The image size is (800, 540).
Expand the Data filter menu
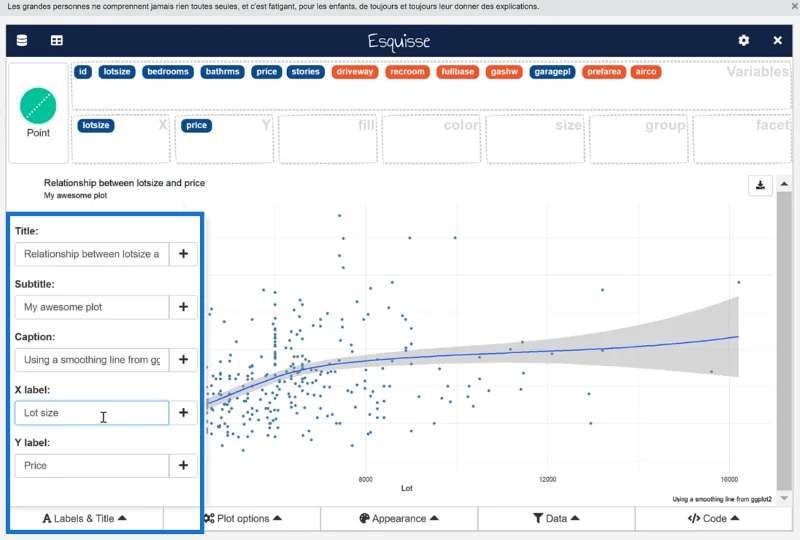[x=556, y=519]
